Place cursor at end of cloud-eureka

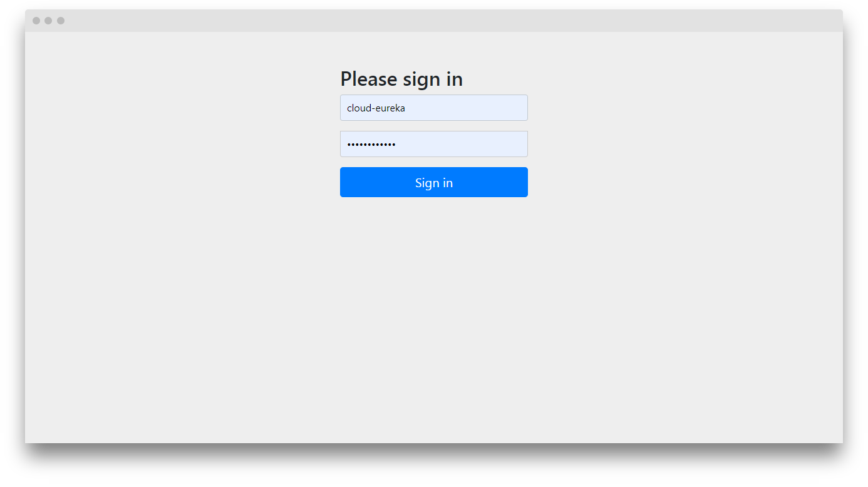(x=406, y=108)
